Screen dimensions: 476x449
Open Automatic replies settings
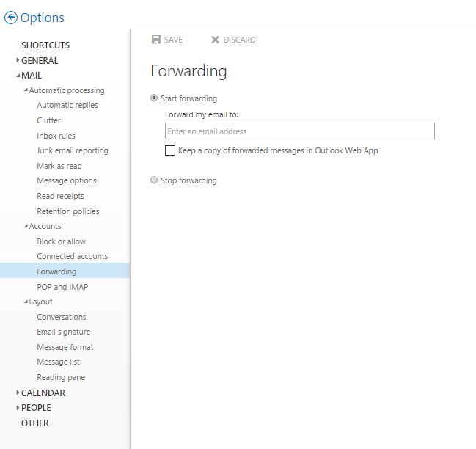click(x=67, y=105)
